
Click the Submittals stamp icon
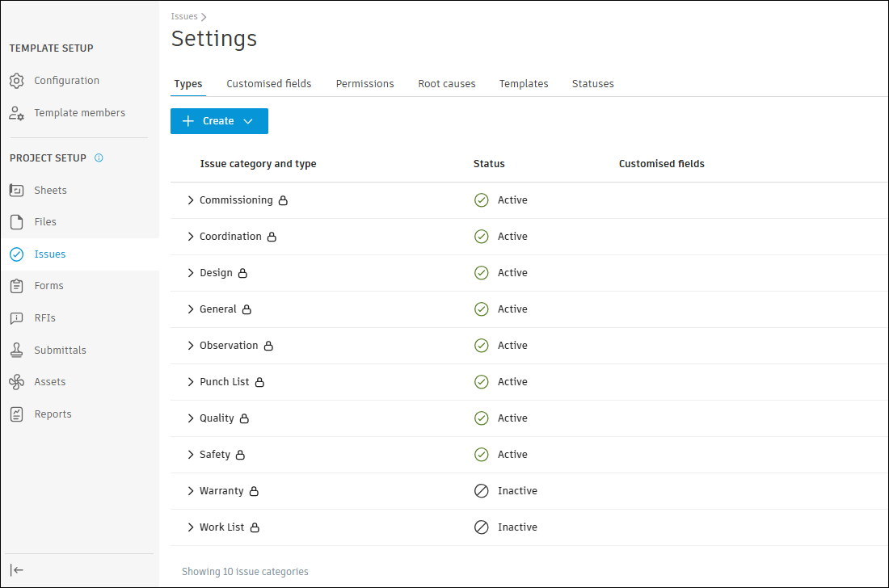17,351
